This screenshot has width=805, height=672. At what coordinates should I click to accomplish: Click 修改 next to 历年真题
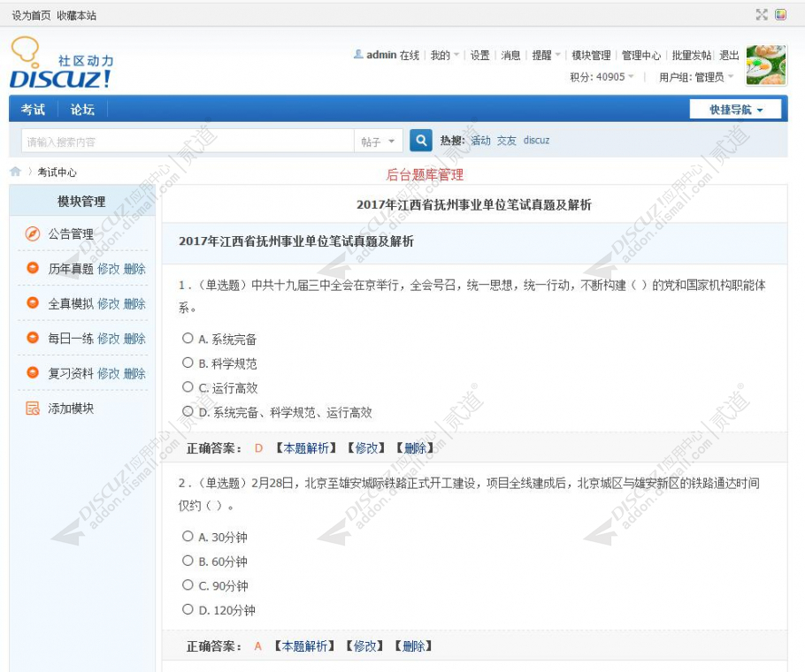108,269
